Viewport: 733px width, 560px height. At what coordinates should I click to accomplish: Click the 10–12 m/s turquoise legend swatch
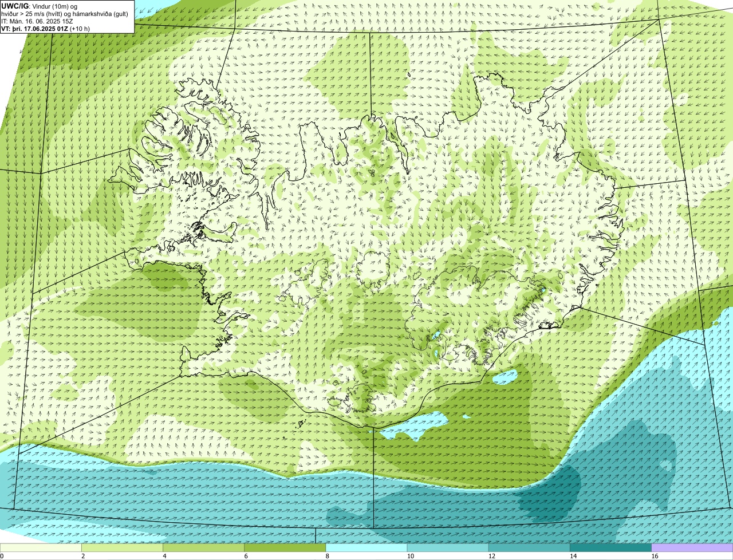[x=448, y=548]
